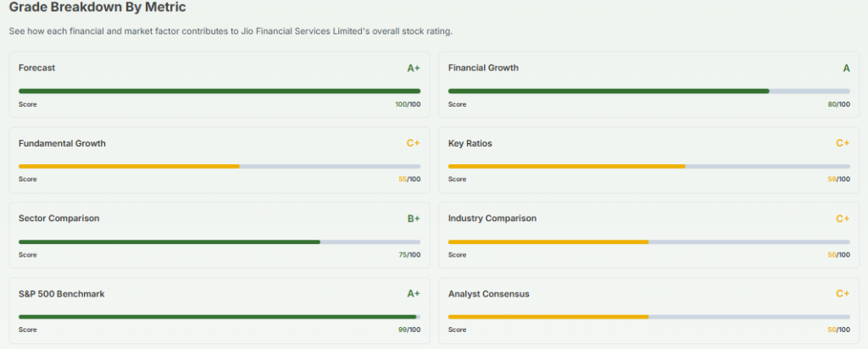Click the Industry Comparison progress bar

click(x=648, y=242)
